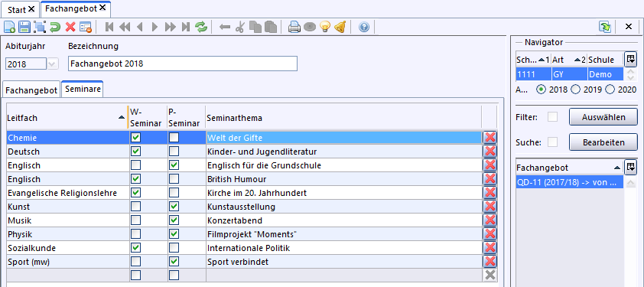The image size is (644, 287).
Task: Click the light bulb icon
Action: pos(325,27)
